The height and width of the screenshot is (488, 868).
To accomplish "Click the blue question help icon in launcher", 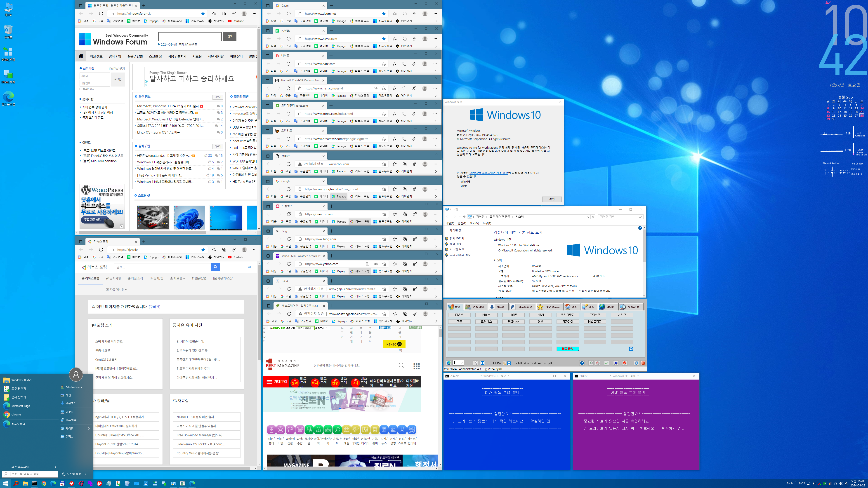I will pyautogui.click(x=582, y=363).
